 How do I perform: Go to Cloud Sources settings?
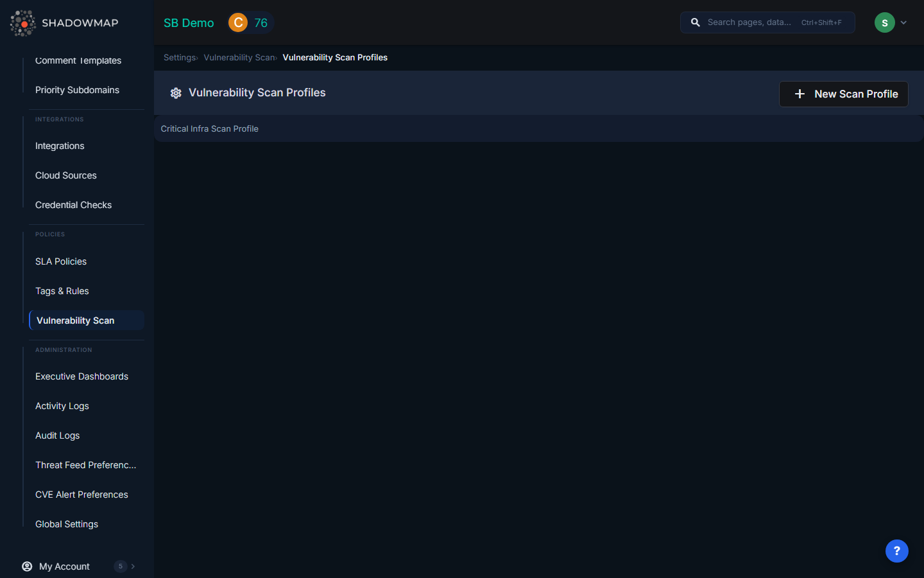[x=66, y=175]
